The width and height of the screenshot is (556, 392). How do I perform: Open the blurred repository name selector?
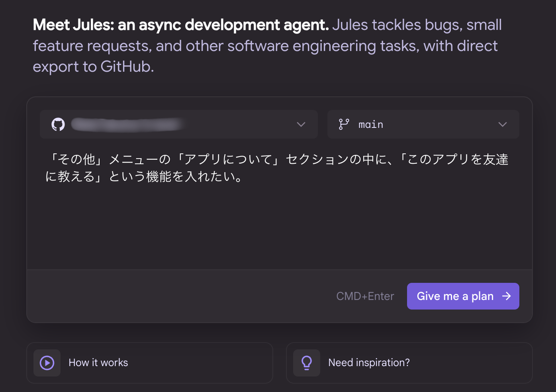pos(179,124)
